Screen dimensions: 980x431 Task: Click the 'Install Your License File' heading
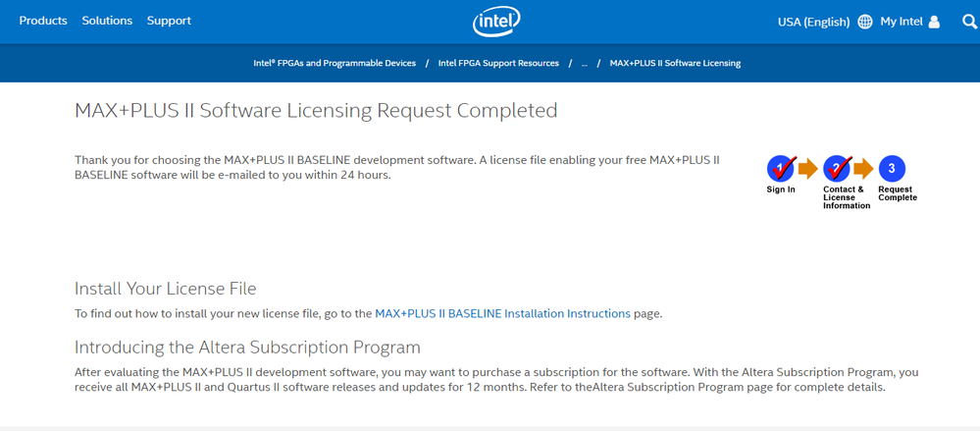coord(165,289)
